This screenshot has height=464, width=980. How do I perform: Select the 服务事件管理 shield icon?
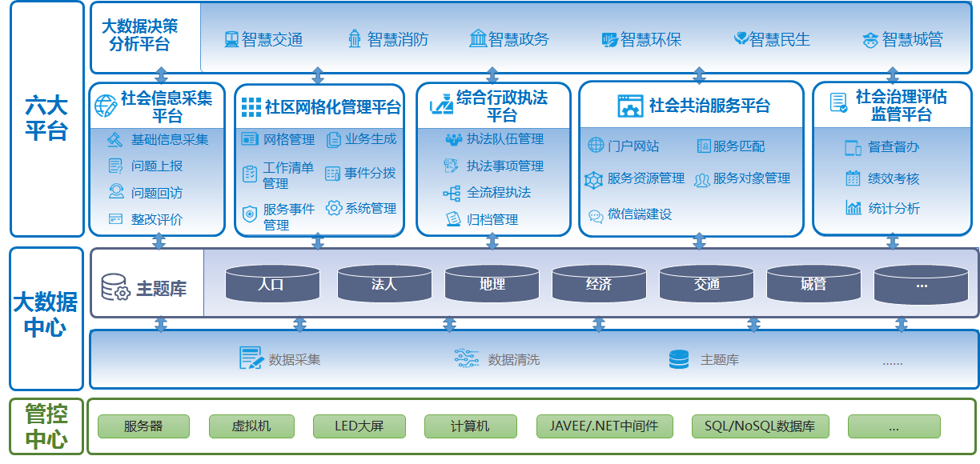[249, 214]
